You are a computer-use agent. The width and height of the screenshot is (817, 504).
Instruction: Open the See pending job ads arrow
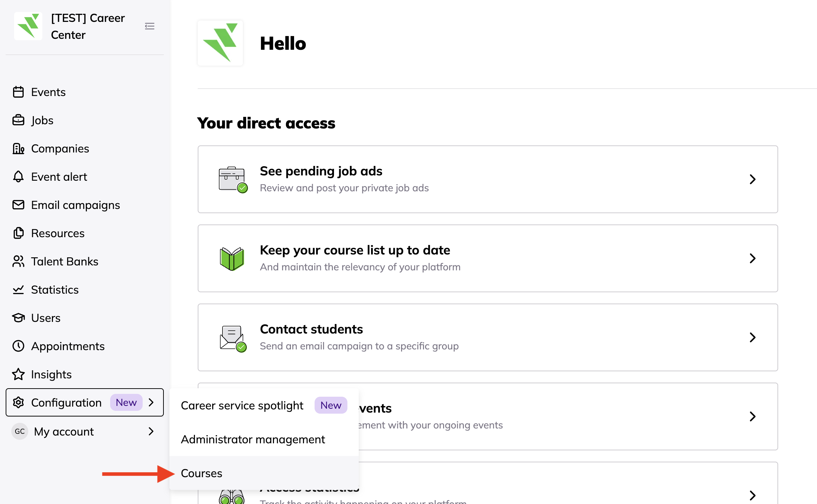pyautogui.click(x=752, y=179)
